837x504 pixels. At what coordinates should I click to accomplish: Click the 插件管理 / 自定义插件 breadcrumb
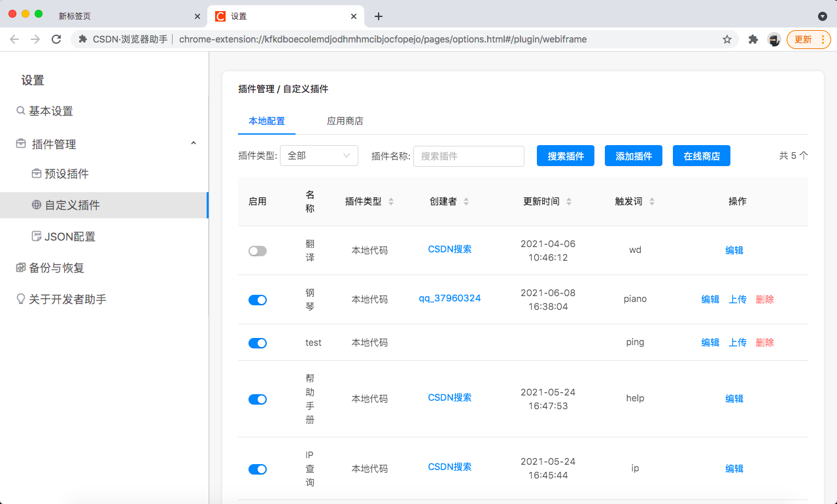(x=283, y=89)
